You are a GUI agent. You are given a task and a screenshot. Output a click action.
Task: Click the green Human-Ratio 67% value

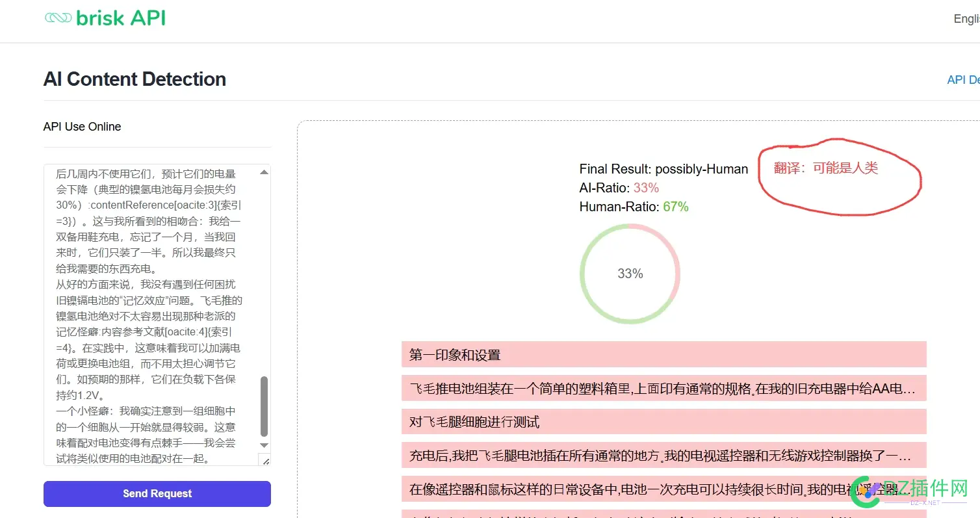tap(675, 207)
